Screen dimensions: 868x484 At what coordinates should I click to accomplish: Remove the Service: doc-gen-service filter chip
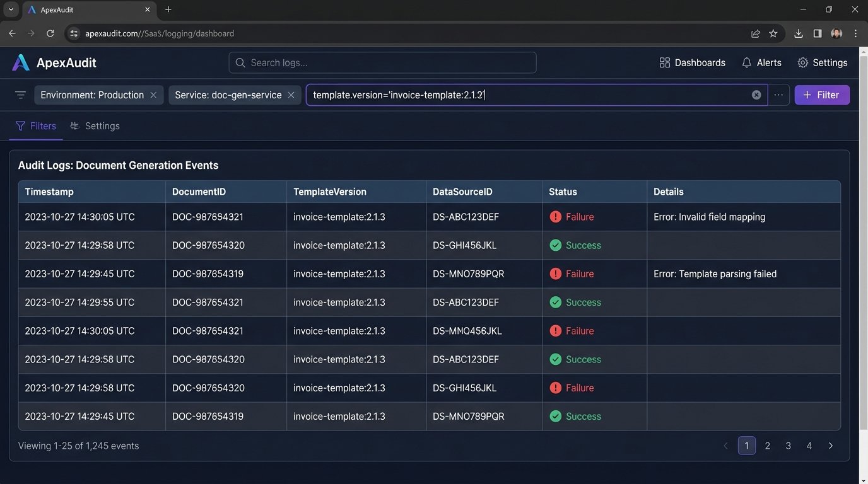coord(291,95)
